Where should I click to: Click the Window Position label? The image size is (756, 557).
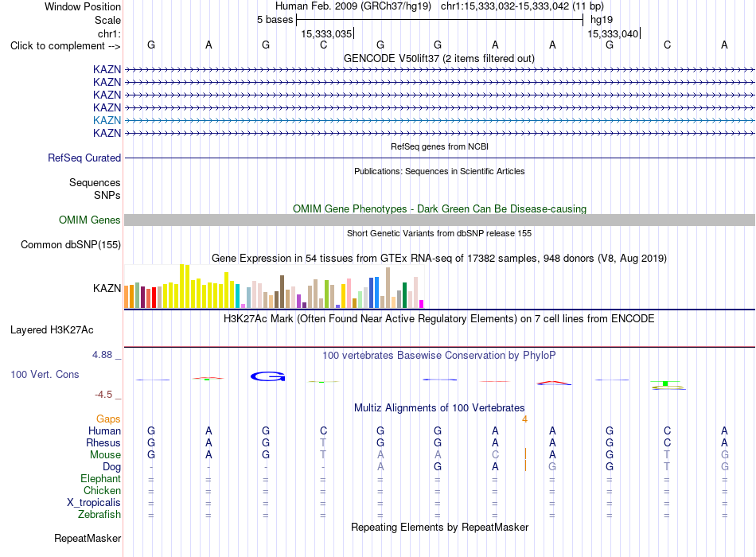pos(83,6)
